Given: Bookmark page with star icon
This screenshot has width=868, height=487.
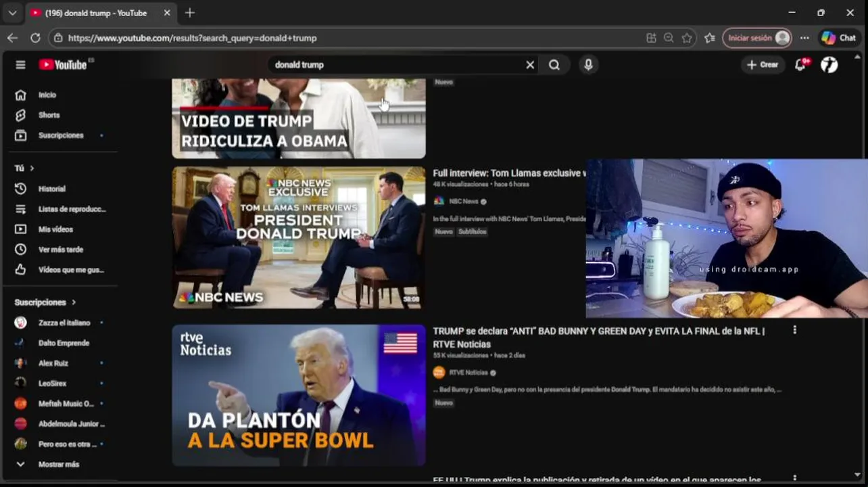Looking at the screenshot, I should coord(687,39).
